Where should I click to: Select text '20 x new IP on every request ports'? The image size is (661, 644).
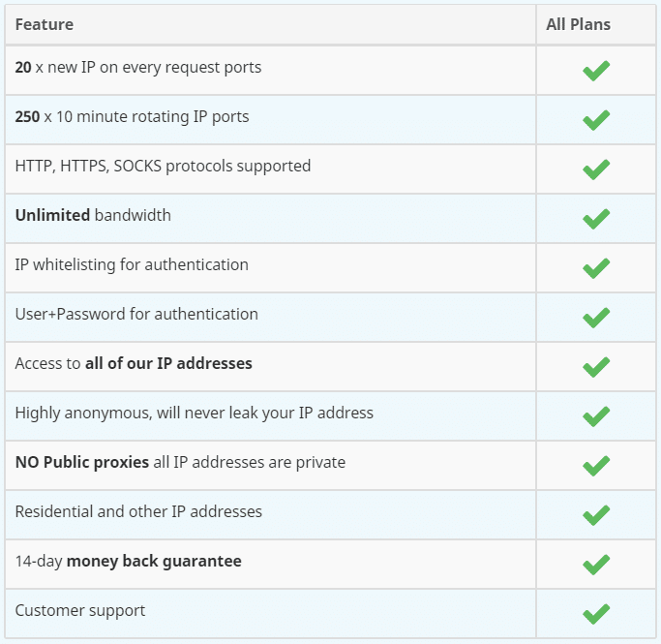(x=138, y=68)
